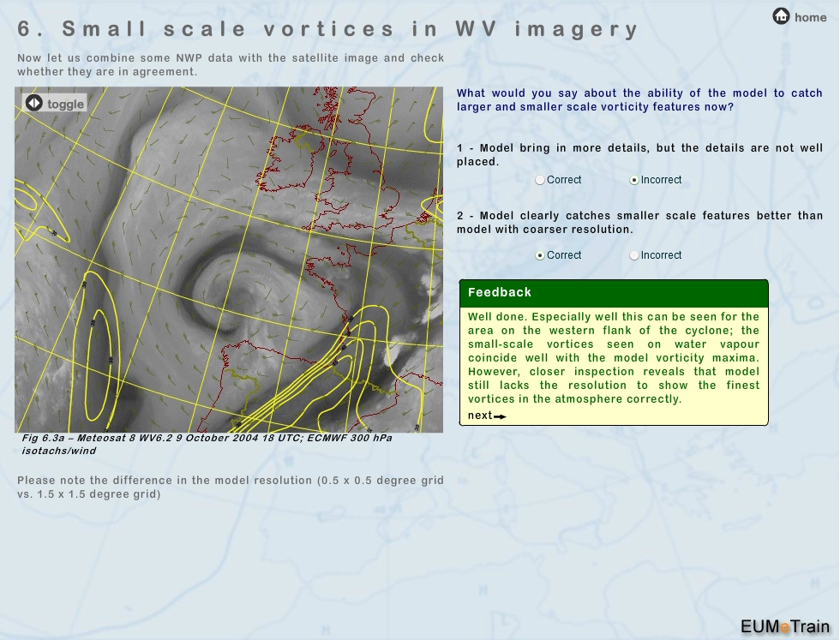
Task: Select Incorrect radio for statement 2
Action: tap(634, 255)
